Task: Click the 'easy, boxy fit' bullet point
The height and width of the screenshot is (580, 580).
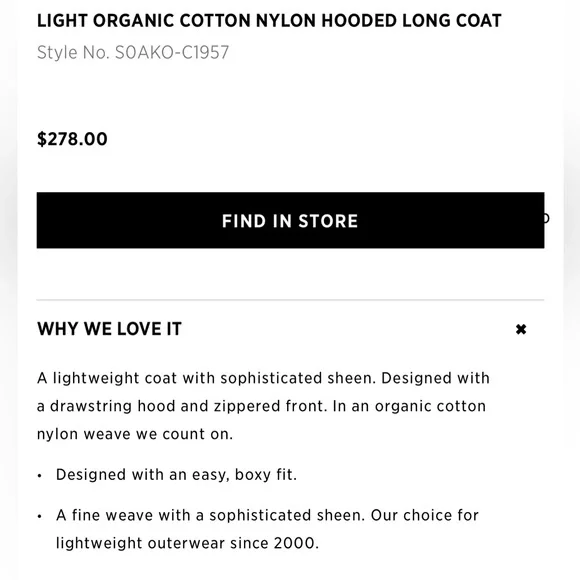Action: (176, 475)
